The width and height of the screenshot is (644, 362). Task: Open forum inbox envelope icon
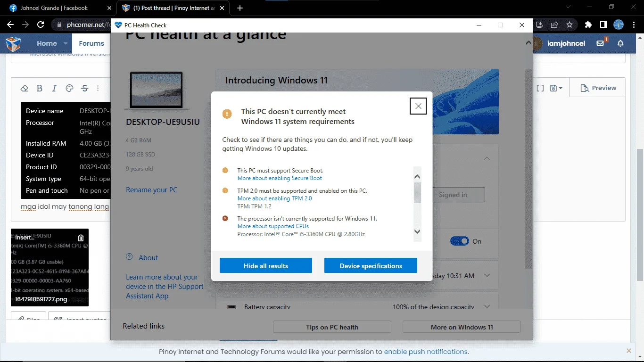[601, 43]
